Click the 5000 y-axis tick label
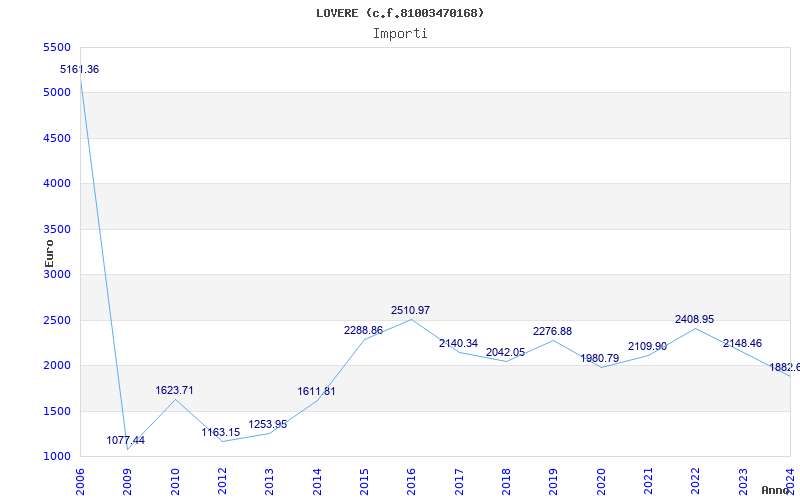 point(56,93)
